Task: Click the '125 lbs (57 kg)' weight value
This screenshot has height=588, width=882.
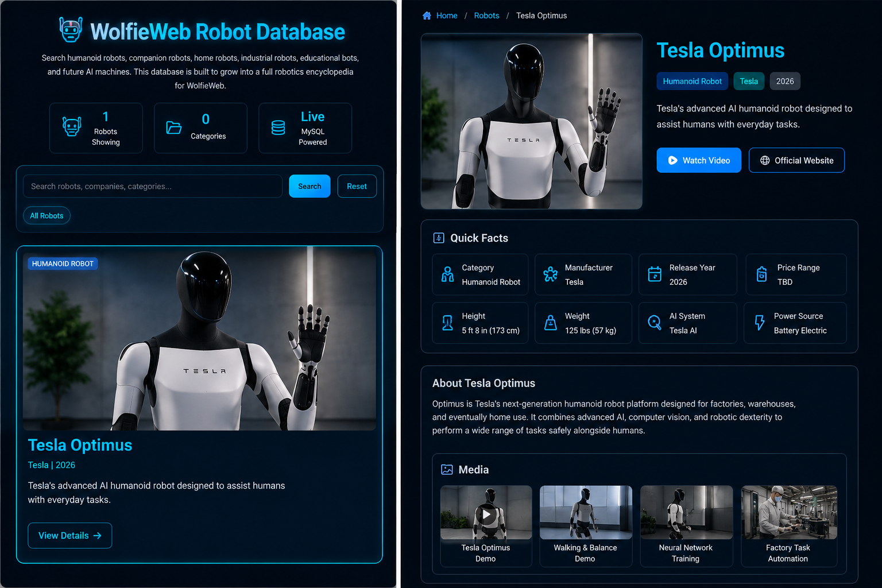Action: pyautogui.click(x=590, y=330)
